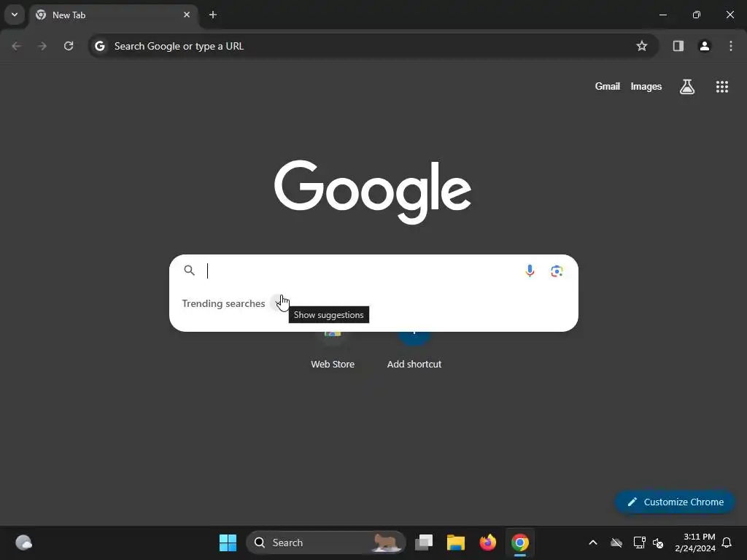Open the weather widget on taskbar
This screenshot has height=560, width=747.
(x=23, y=542)
